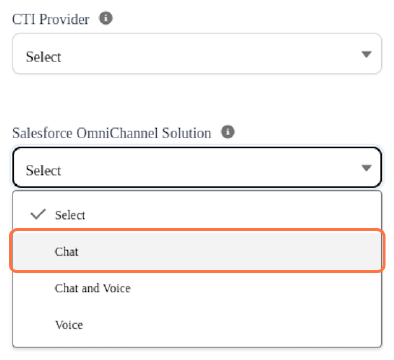Pick the Voice option from the list
This screenshot has width=394, height=360.
click(197, 325)
